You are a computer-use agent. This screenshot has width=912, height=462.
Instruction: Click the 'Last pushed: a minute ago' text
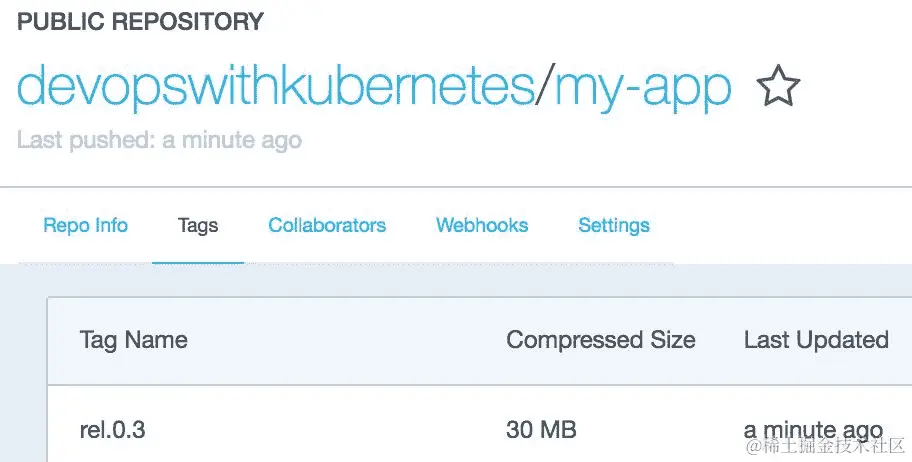click(159, 140)
